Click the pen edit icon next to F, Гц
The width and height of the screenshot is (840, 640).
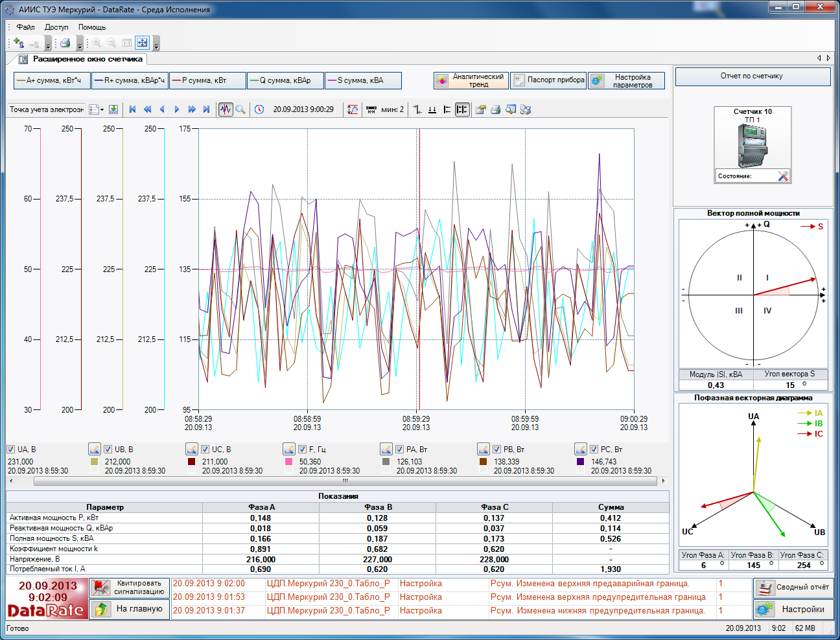(x=289, y=449)
